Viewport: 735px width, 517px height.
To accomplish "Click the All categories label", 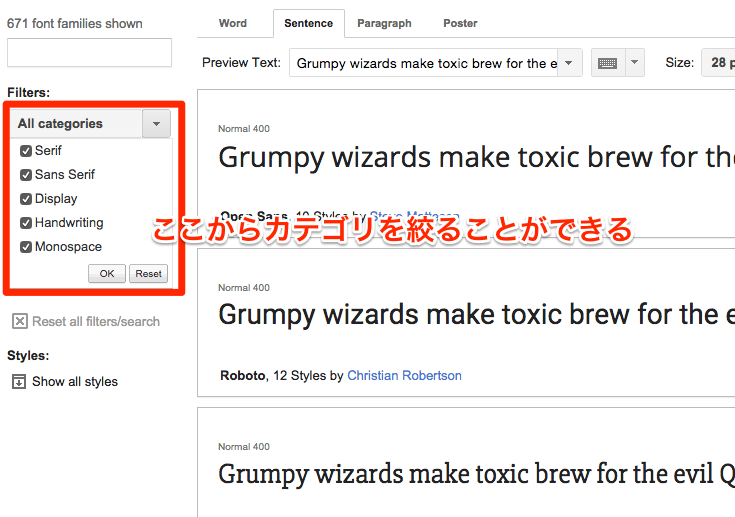I will (60, 124).
